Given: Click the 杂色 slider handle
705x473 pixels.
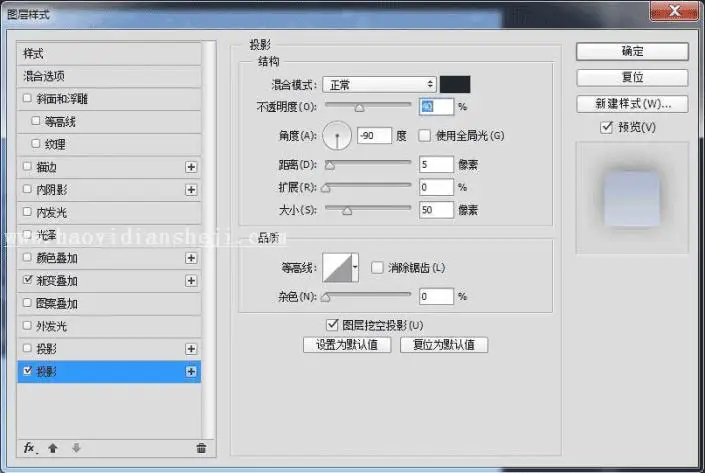Looking at the screenshot, I should pyautogui.click(x=326, y=297).
